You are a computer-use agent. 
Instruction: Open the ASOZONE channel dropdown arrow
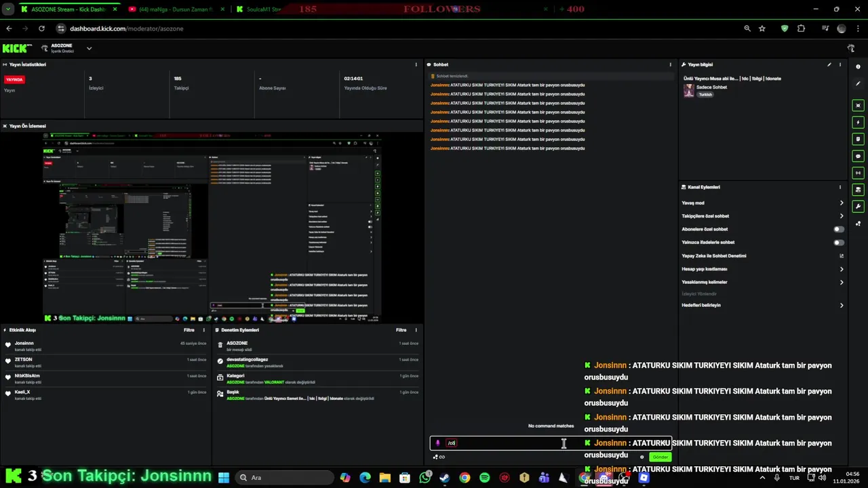(89, 48)
